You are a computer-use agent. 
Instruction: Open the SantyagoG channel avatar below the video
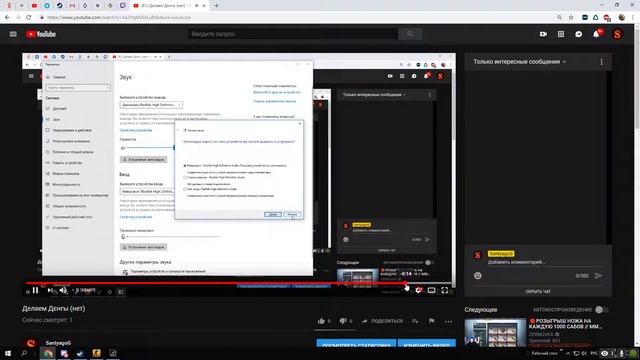click(31, 343)
